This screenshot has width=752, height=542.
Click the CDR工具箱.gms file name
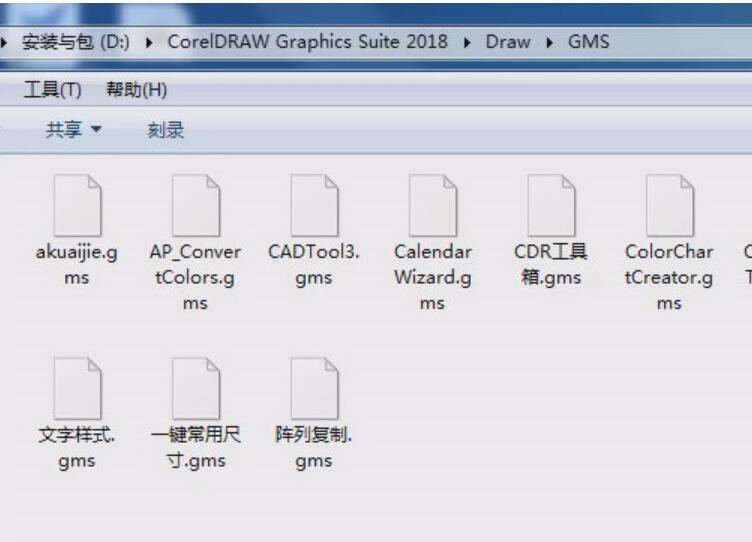tap(551, 265)
